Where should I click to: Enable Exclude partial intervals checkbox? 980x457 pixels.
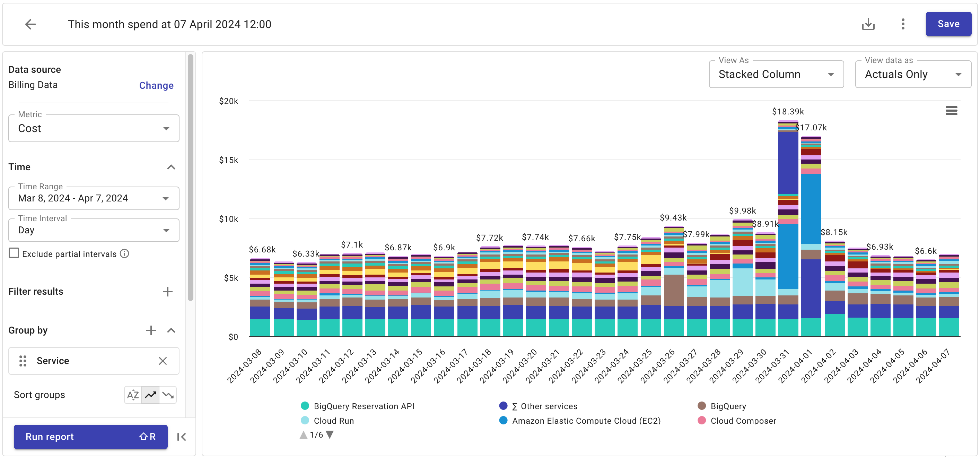[x=14, y=253]
